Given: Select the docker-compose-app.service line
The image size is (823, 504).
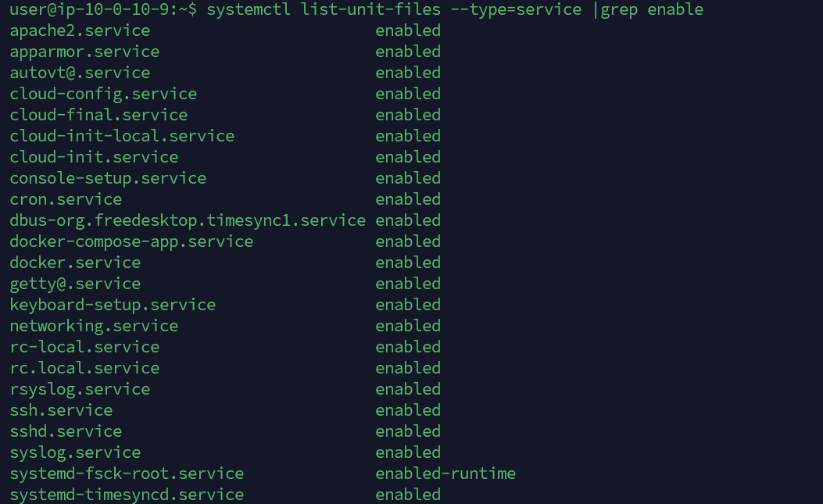Looking at the screenshot, I should [132, 241].
